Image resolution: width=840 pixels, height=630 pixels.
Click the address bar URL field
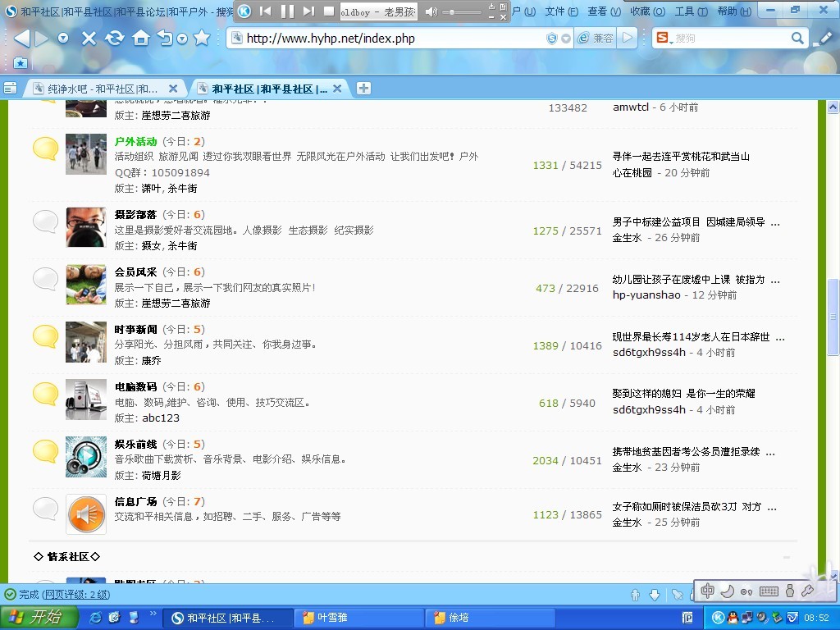tap(393, 38)
